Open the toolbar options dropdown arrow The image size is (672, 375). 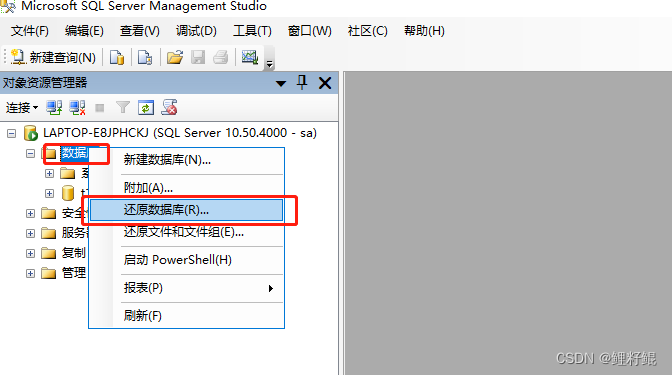pyautogui.click(x=270, y=64)
